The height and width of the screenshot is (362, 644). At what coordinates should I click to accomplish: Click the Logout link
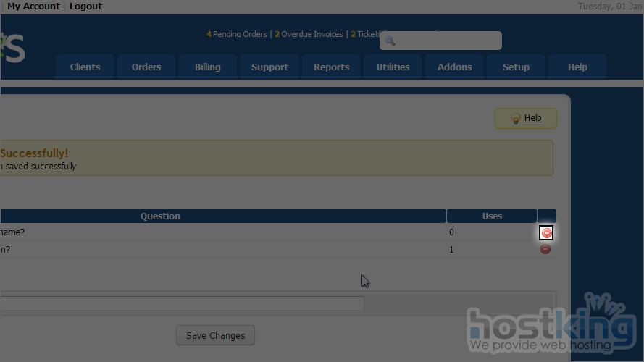click(85, 7)
